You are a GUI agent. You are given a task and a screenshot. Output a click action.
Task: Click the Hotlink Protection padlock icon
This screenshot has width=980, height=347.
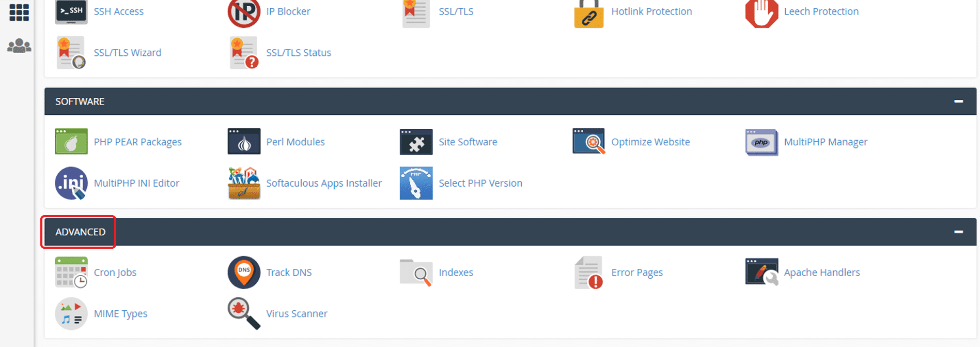click(589, 13)
